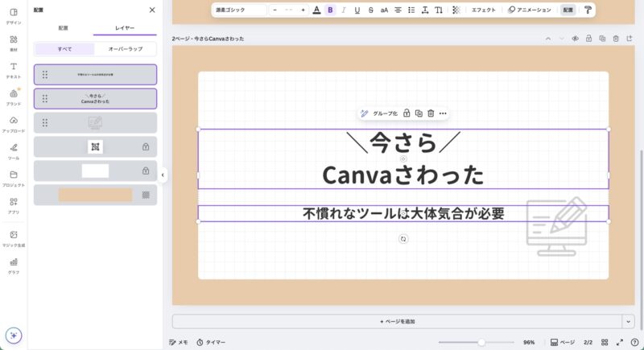Viewport: 644px width, 350px height.
Task: Open the Uploads (アップロード) sidebar panel
Action: click(14, 125)
